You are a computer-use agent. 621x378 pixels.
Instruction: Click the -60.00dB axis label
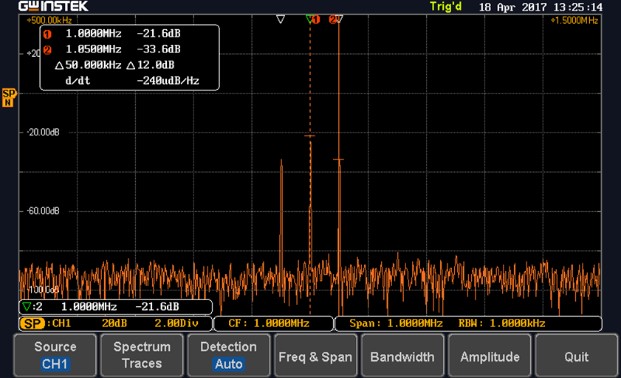[x=43, y=211]
